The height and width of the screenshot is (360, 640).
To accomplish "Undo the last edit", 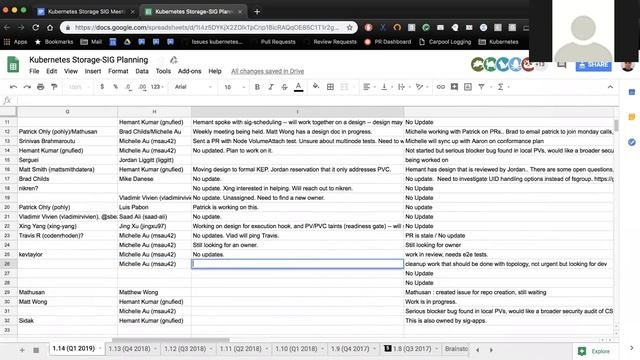I will [x=13, y=87].
